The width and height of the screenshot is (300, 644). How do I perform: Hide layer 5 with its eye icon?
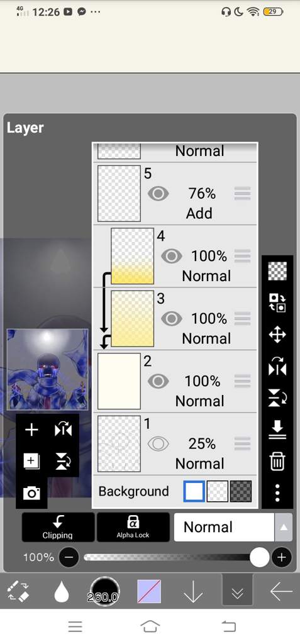[158, 194]
